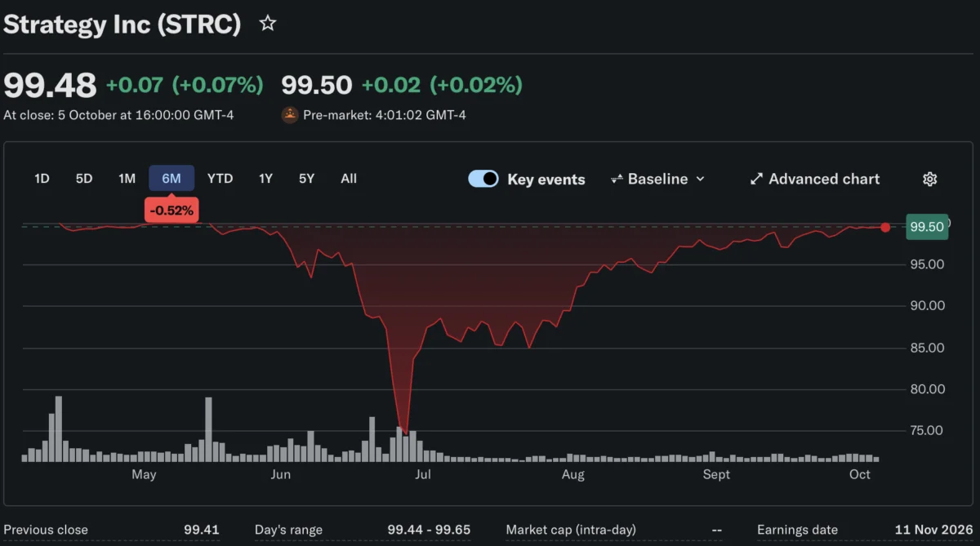Click the 99.50 current price label on axis
Image resolution: width=980 pixels, height=546 pixels.
[928, 227]
